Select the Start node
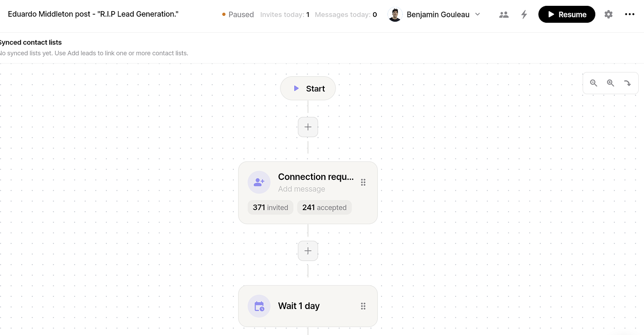Screen dimensions: 644x335 click(308, 88)
